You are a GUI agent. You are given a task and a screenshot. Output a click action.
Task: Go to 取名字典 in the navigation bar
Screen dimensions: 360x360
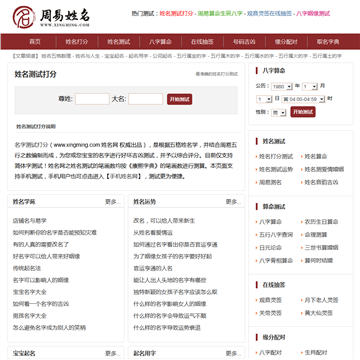tap(328, 42)
